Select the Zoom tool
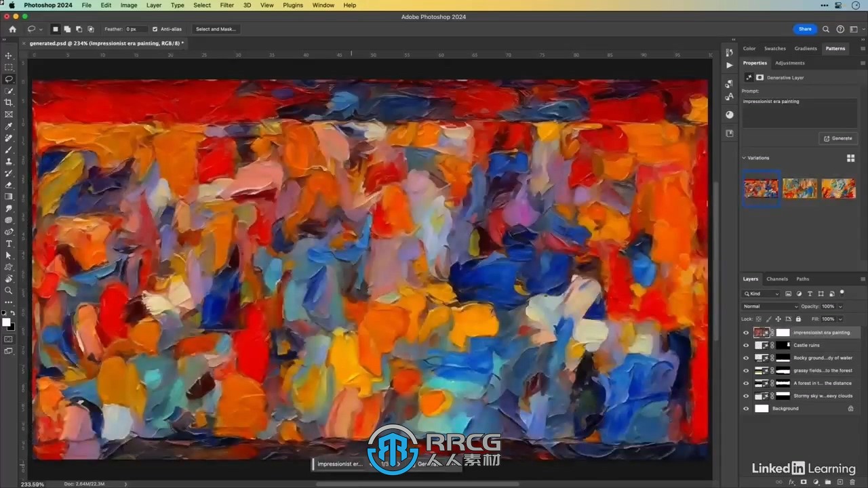Viewport: 868px width, 488px height. point(9,290)
